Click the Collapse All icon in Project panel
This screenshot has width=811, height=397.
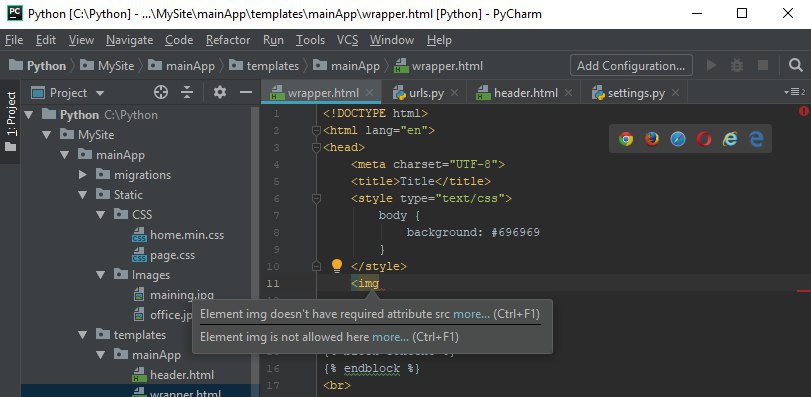[x=187, y=93]
